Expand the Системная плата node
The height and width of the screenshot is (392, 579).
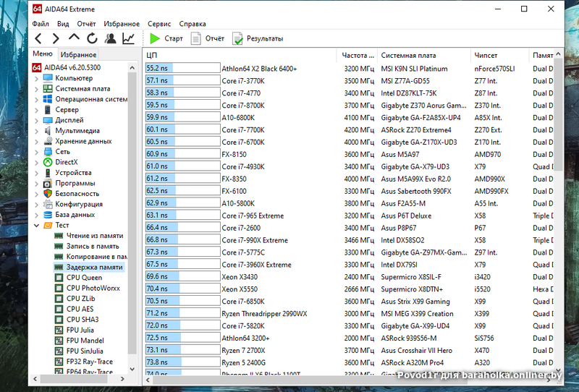(37, 89)
